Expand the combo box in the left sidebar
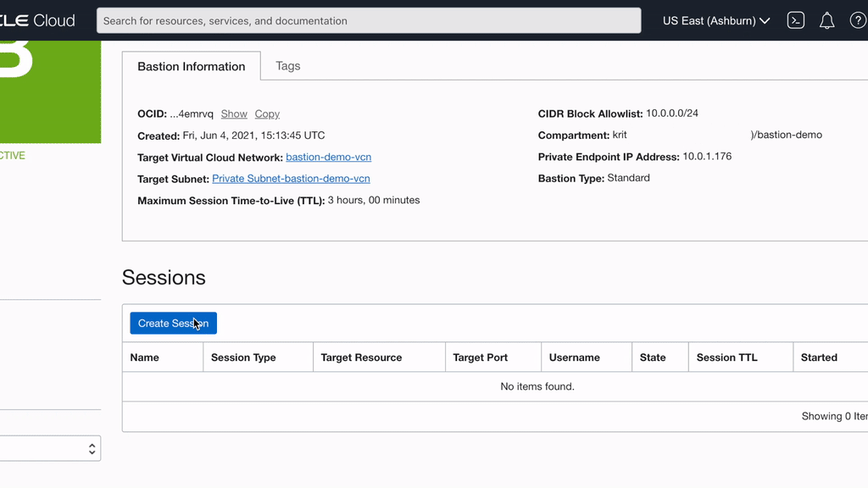868x488 pixels. [x=92, y=448]
